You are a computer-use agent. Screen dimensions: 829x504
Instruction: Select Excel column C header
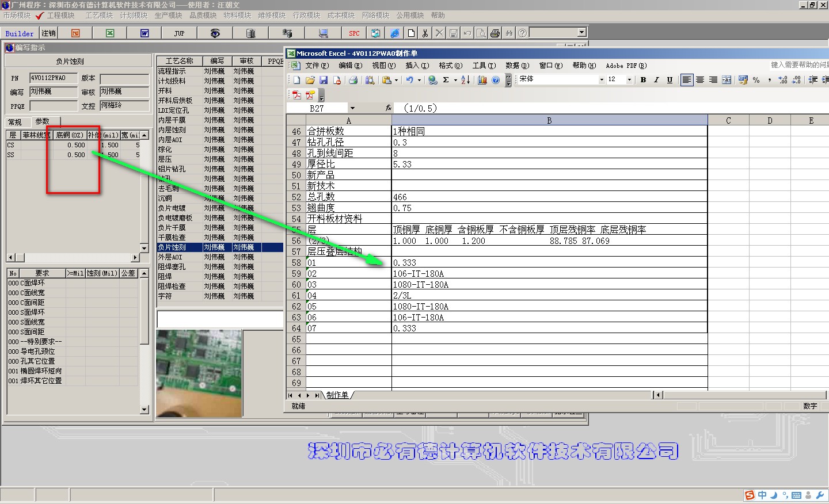point(728,120)
